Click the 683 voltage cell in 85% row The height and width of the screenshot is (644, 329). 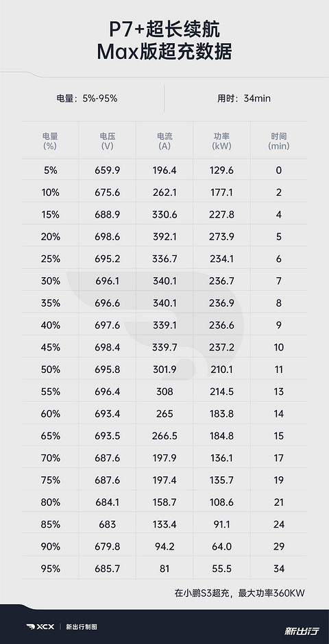[108, 524]
